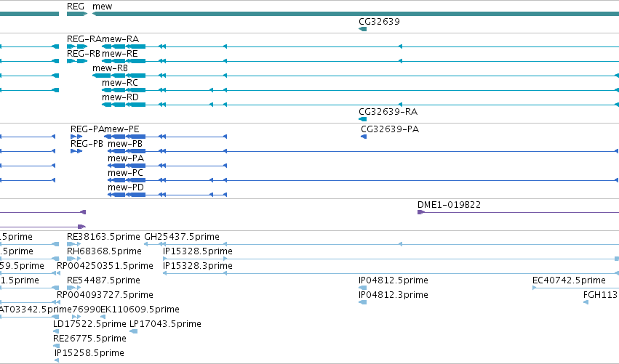Click the IP04812.5prime EST glyph
619x364 pixels.
point(362,288)
